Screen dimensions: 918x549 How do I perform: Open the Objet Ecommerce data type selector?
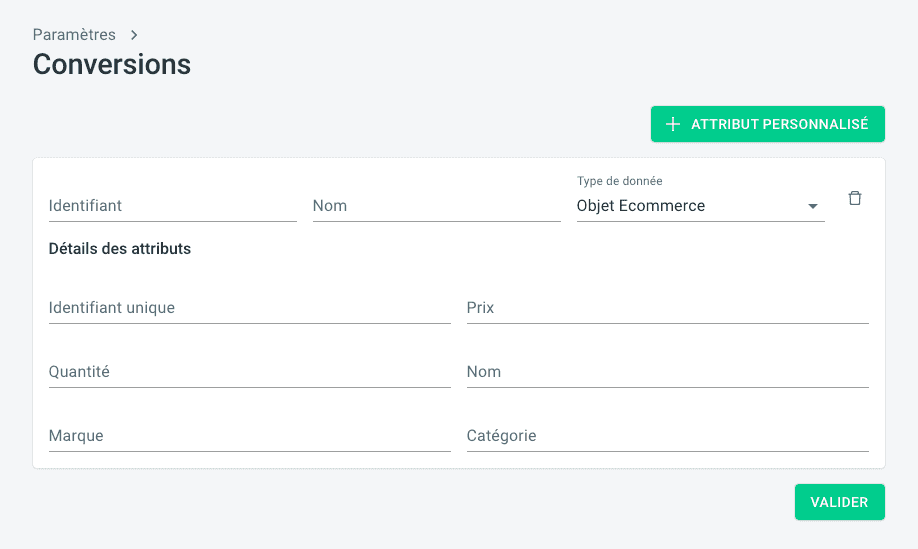point(690,206)
